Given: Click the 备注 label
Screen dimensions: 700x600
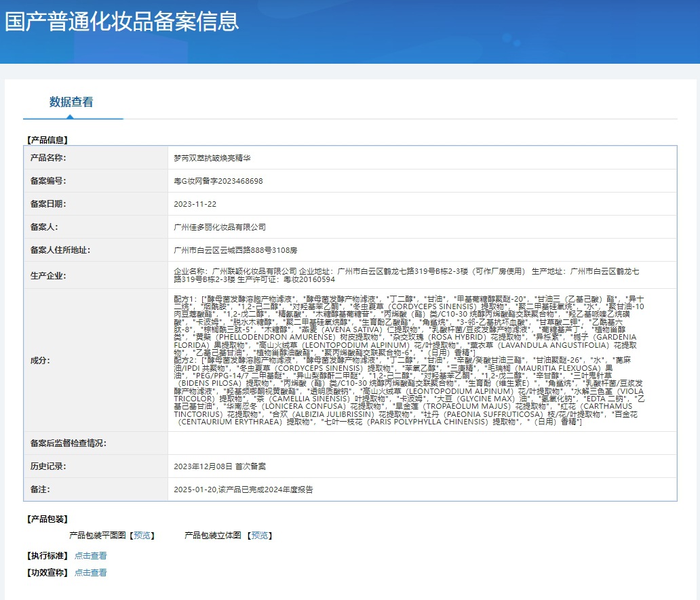Looking at the screenshot, I should [40, 489].
